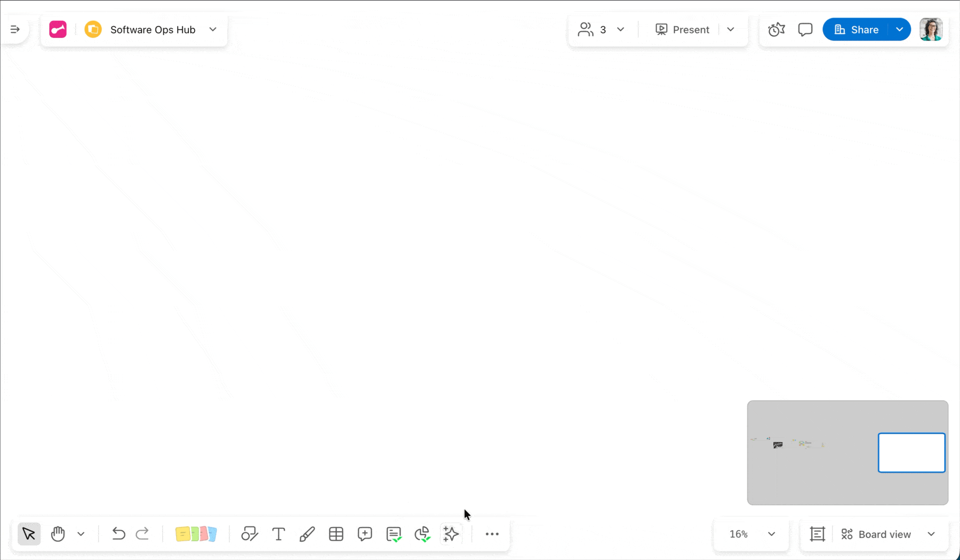Collapse the left sidebar panel
Image resolution: width=960 pixels, height=560 pixels.
point(15,29)
